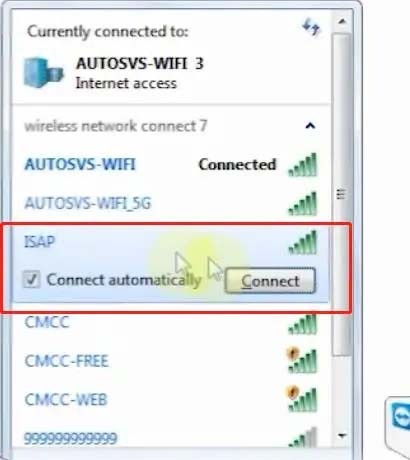Click the scrollbar down arrow
This screenshot has height=460, width=410.
[342, 435]
